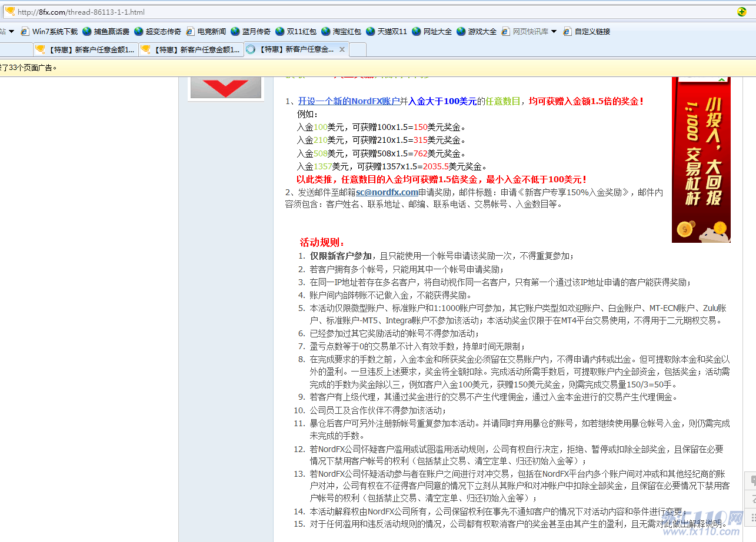756x542 pixels.
Task: Open the dropdown arrow before Win7系统下载
Action: coord(11,32)
